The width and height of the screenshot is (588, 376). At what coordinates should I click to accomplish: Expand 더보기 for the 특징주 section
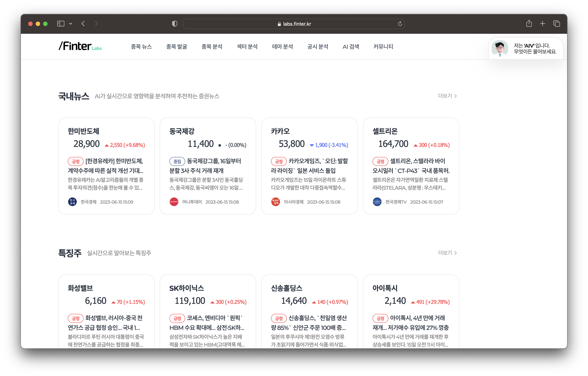point(447,253)
